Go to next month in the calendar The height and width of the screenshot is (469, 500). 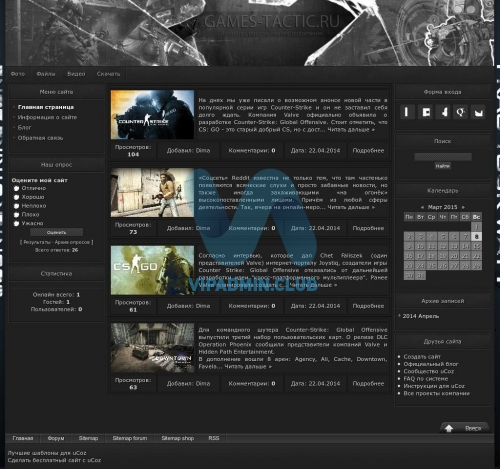[x=463, y=207]
